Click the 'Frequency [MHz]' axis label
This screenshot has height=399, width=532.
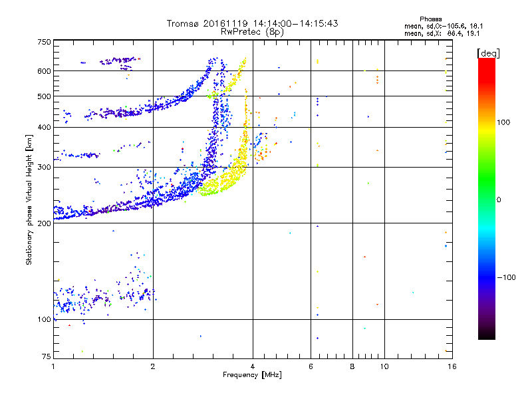pyautogui.click(x=252, y=375)
